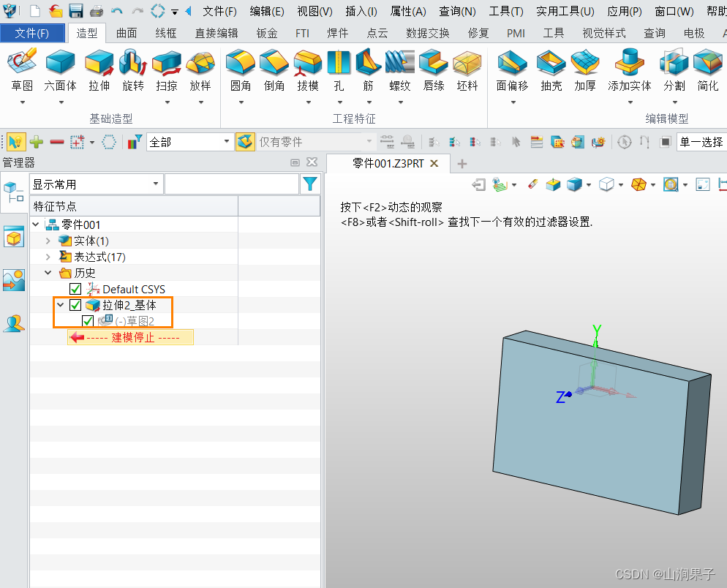Open the 文件(F) menu in menu bar
This screenshot has height=588, width=727.
[219, 11]
